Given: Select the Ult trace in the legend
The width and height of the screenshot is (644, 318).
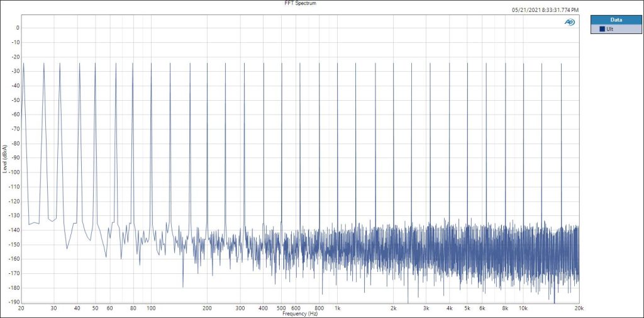Looking at the screenshot, I should click(x=609, y=29).
